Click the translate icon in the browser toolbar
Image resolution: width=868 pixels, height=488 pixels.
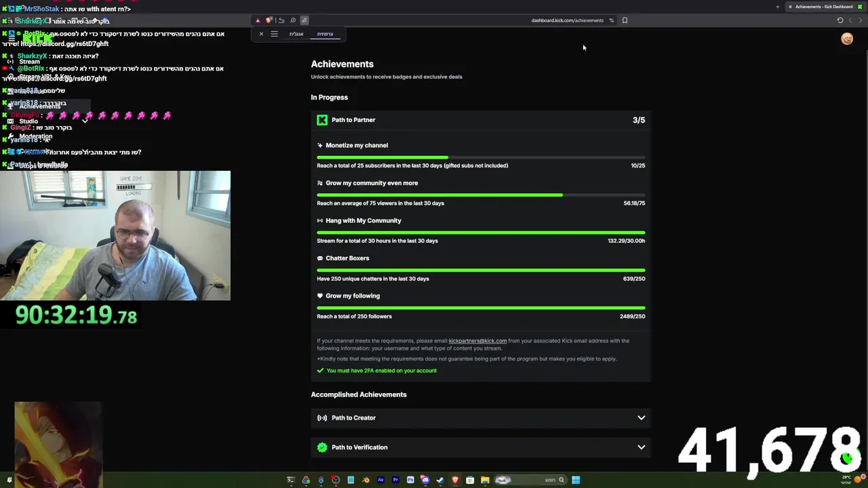point(304,20)
